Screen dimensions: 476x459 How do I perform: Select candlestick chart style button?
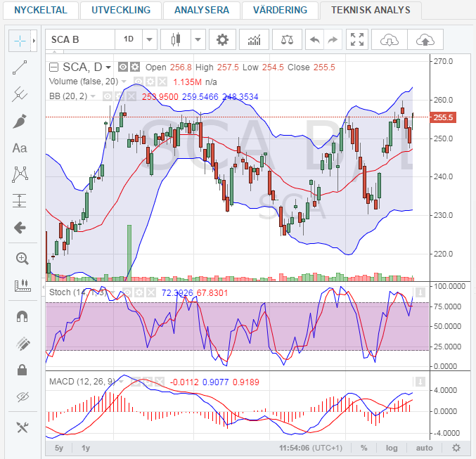[176, 39]
